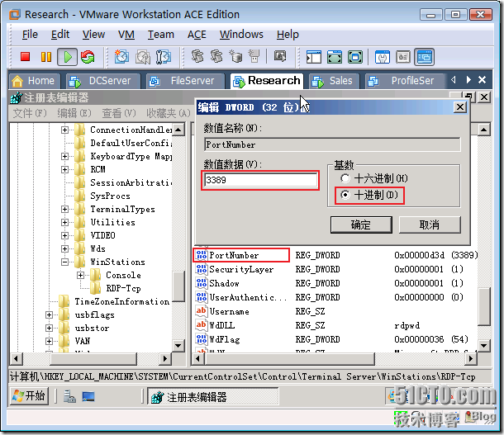
Task: Click the next tab right arrow
Action: (468, 79)
